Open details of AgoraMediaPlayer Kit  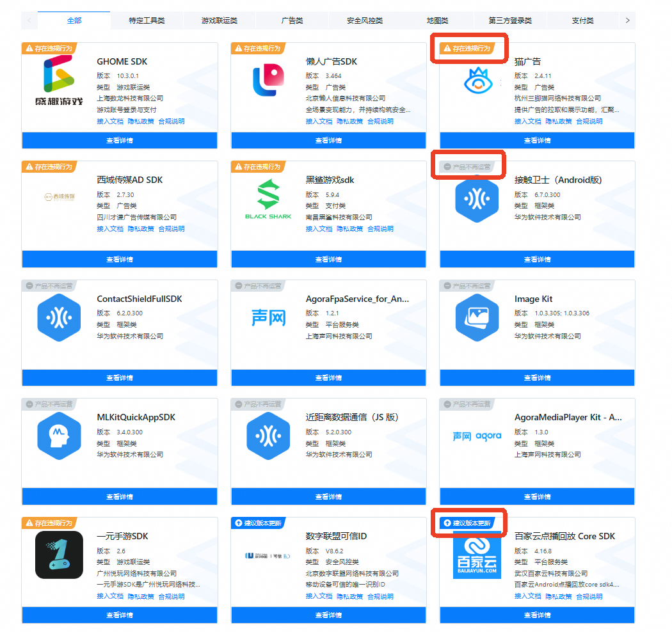tap(537, 496)
